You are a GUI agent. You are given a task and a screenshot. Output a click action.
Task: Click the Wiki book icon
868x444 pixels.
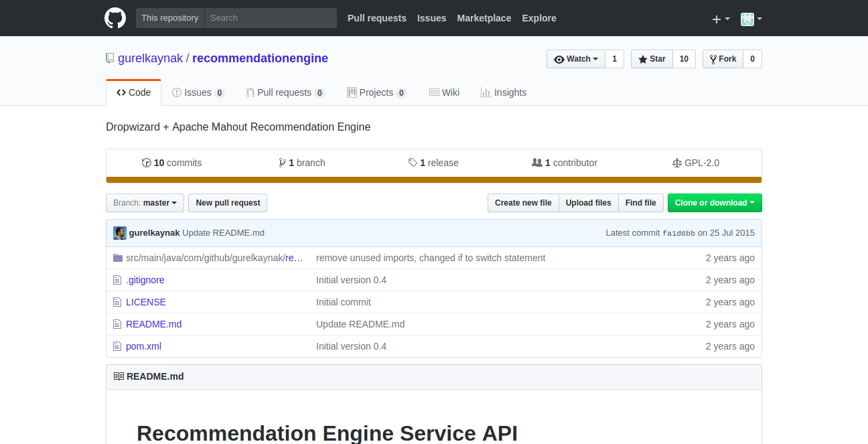(434, 92)
